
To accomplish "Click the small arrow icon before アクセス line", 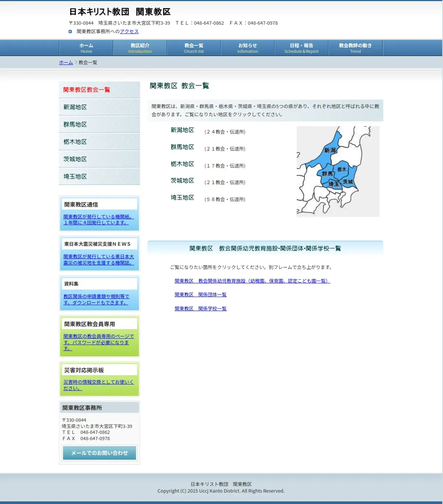I will (70, 32).
